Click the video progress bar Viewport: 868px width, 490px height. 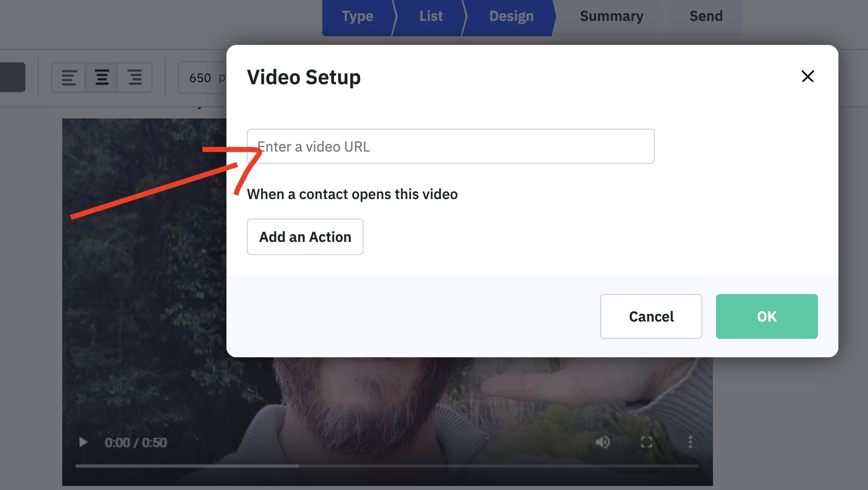[x=387, y=465]
